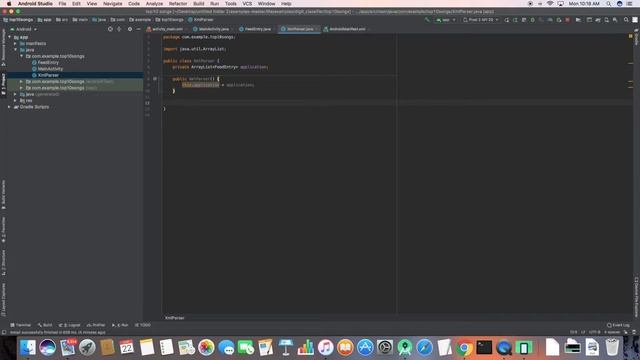This screenshot has height=360, width=640.
Task: Close the XmlParser.java tab
Action: pyautogui.click(x=317, y=29)
